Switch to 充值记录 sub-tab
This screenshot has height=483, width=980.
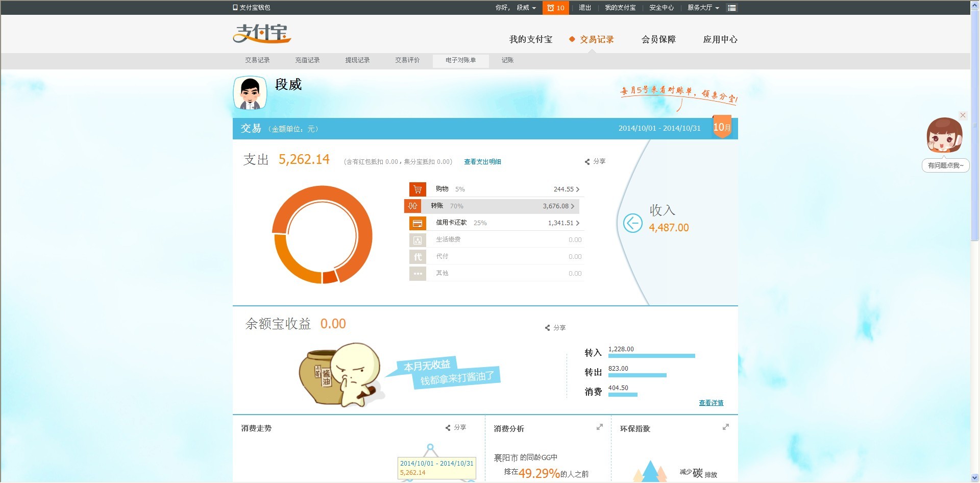[x=307, y=60]
